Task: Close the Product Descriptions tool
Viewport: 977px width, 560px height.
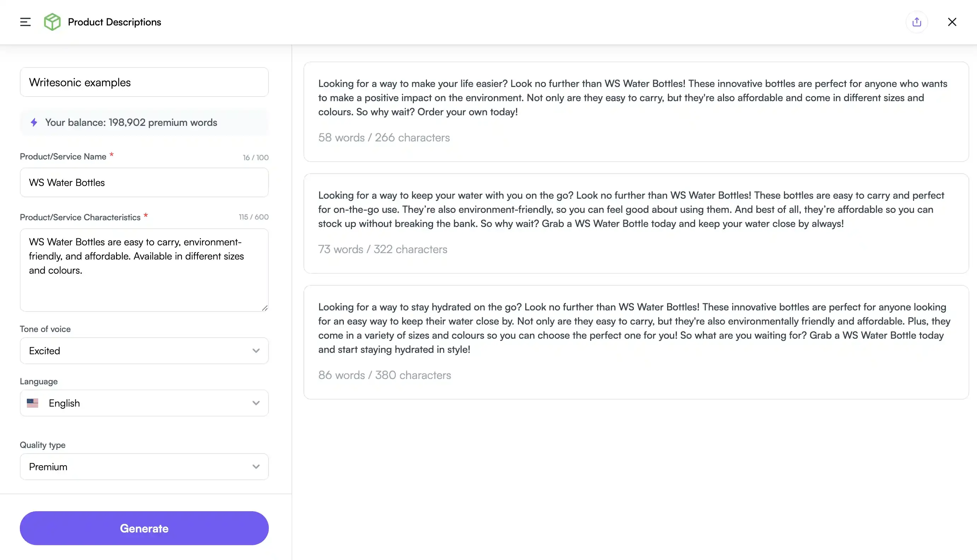Action: (952, 22)
